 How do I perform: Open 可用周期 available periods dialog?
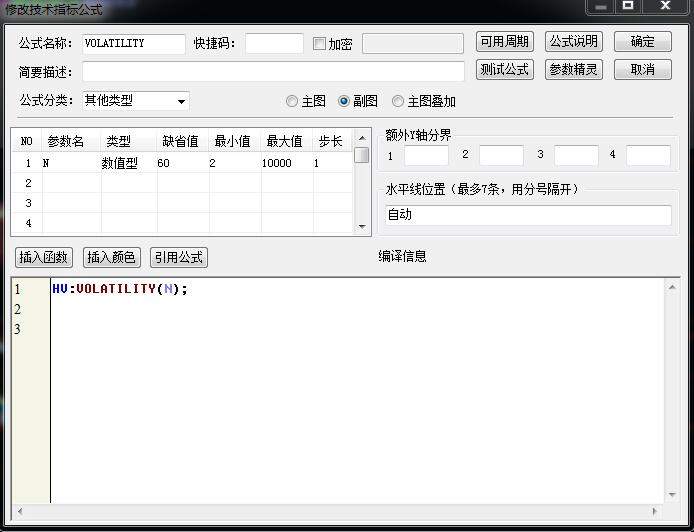tap(504, 42)
